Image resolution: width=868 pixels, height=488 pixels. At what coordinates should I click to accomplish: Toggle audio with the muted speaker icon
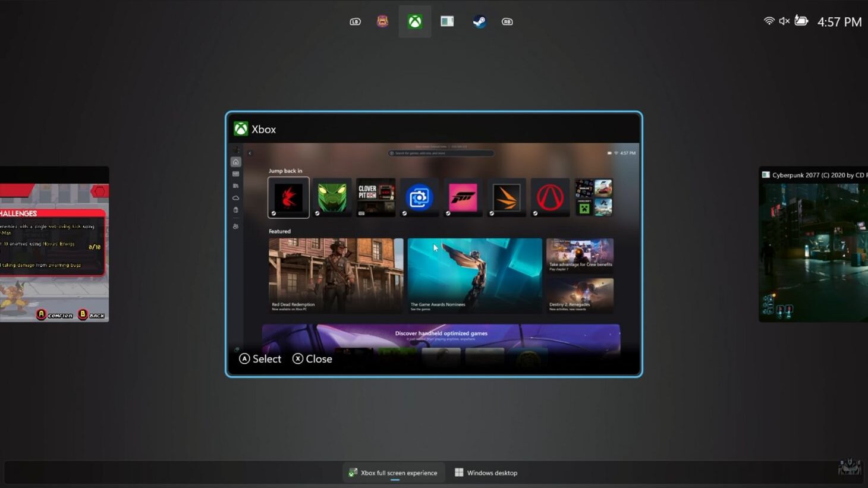(784, 21)
